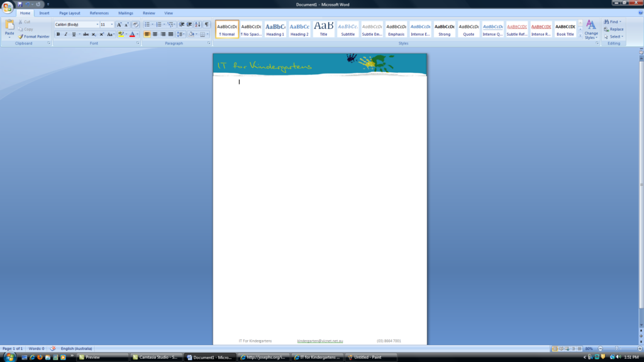
Task: Click the Bullets list icon
Action: coord(147,25)
